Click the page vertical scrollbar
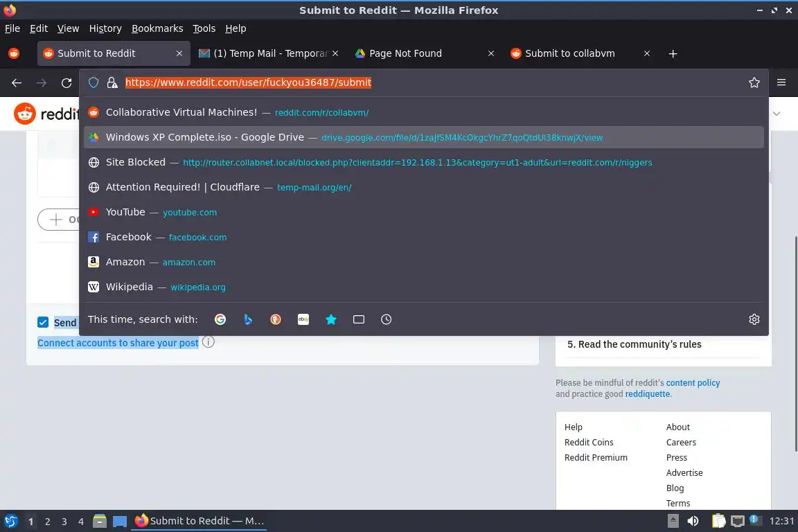This screenshot has width=798, height=532. [x=795, y=344]
